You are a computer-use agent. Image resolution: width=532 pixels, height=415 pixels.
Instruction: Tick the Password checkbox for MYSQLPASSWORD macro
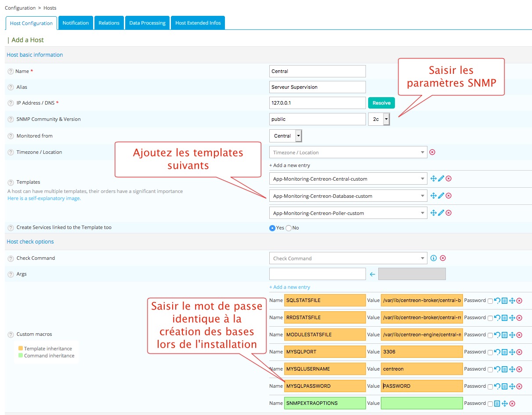coord(490,386)
